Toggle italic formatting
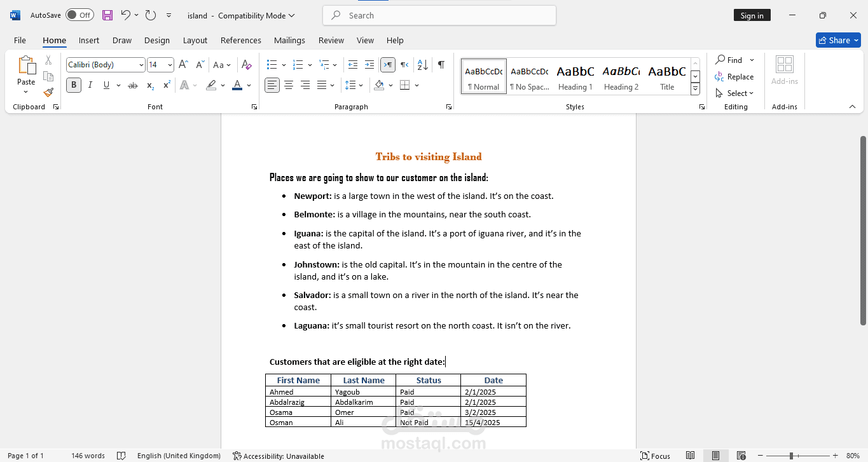This screenshot has width=868, height=462. [x=90, y=85]
